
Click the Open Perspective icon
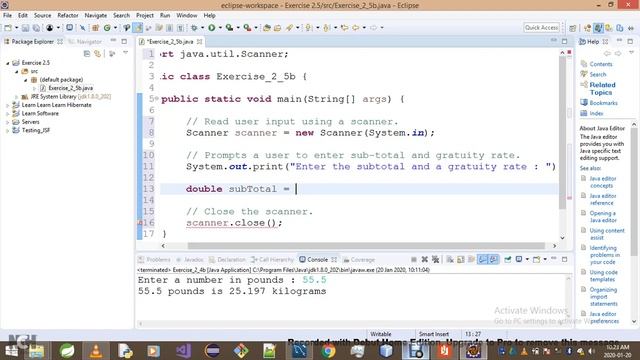tap(573, 28)
